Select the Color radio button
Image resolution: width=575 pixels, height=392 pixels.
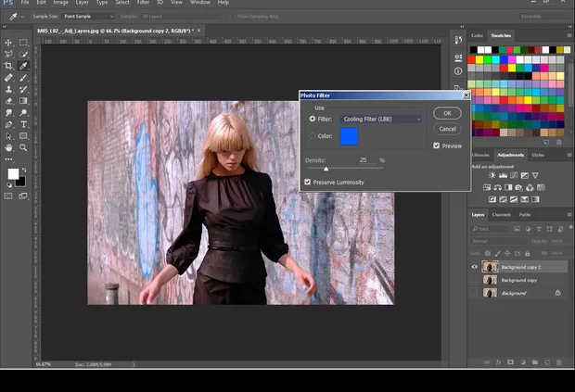pyautogui.click(x=312, y=136)
